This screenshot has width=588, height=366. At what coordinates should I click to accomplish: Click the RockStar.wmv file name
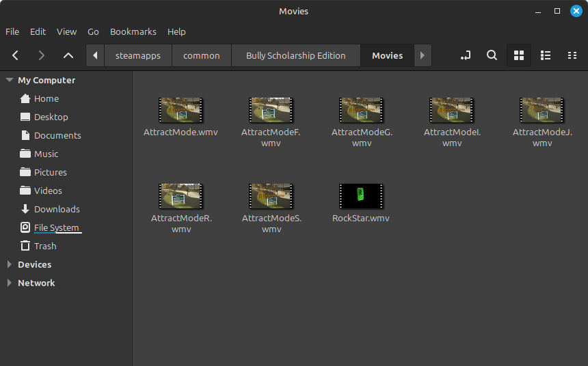361,218
